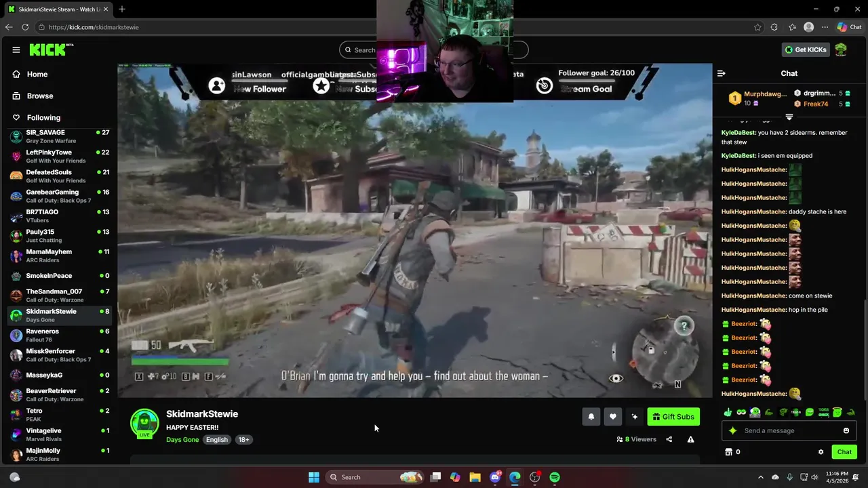This screenshot has height=488, width=868.
Task: Open SIR_SAVAGE channel in the sidebar
Action: (58, 136)
